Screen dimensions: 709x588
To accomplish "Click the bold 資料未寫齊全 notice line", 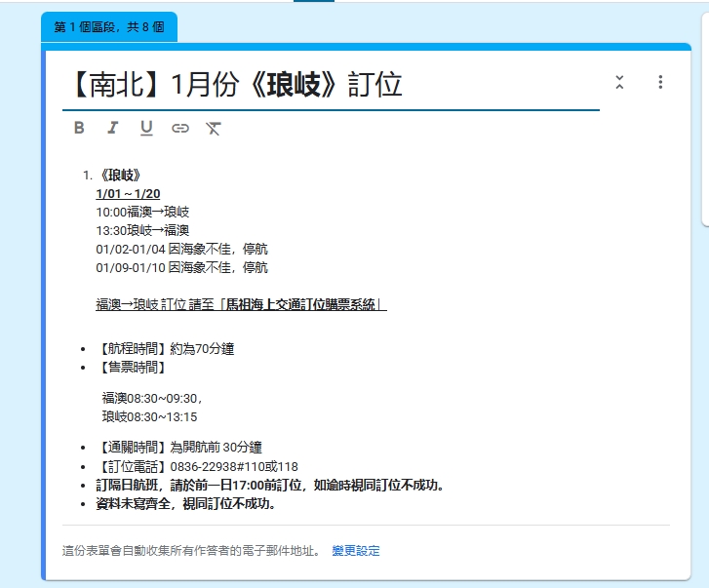I will 186,503.
